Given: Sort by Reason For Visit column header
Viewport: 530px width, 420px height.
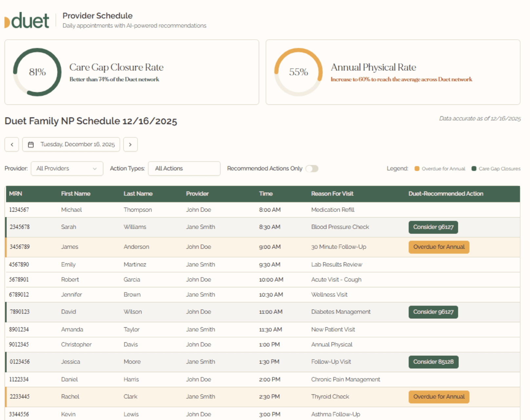Looking at the screenshot, I should [332, 194].
